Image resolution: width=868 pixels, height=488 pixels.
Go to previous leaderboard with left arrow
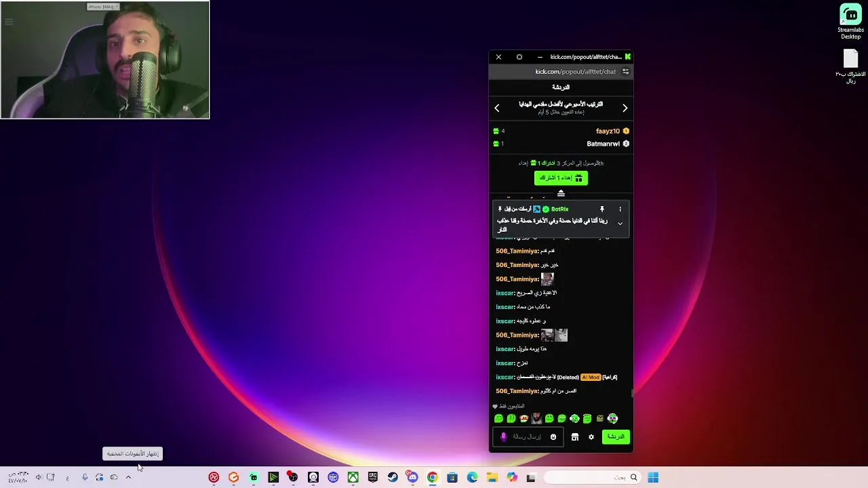[497, 108]
